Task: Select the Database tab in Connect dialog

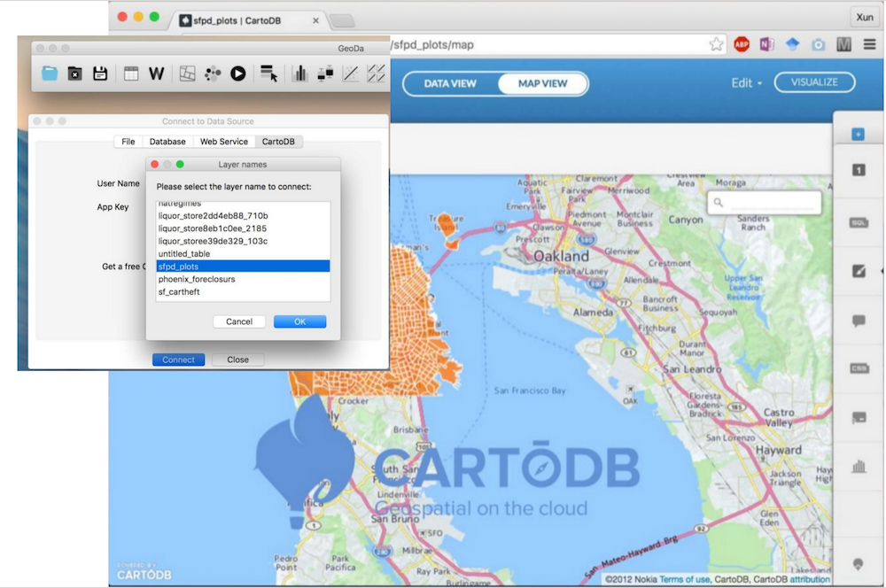Action: point(167,141)
